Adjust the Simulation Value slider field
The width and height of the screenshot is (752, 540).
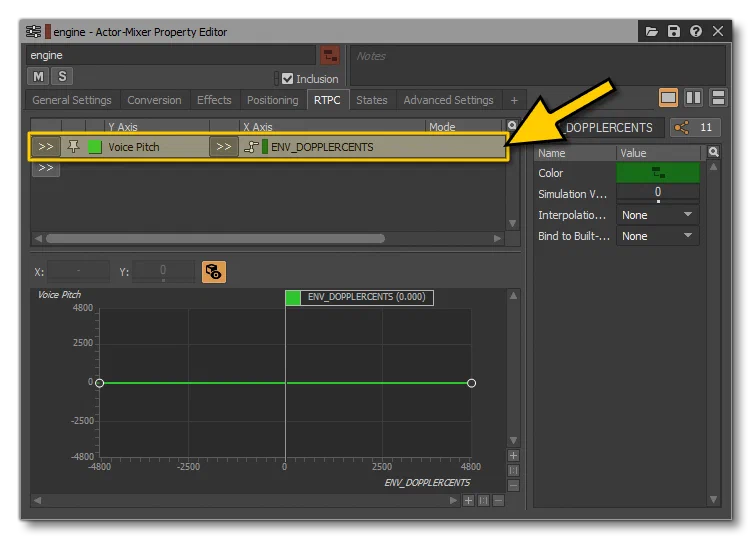coord(658,193)
